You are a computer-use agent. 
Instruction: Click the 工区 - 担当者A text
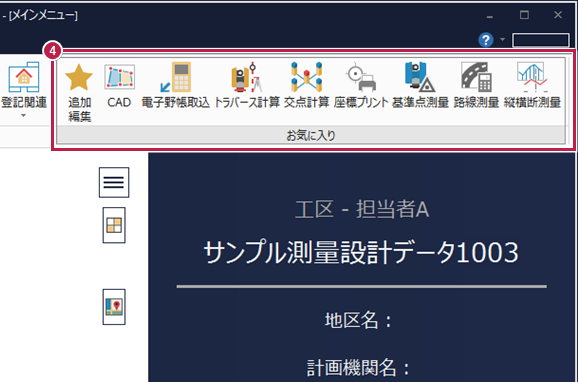(x=362, y=209)
